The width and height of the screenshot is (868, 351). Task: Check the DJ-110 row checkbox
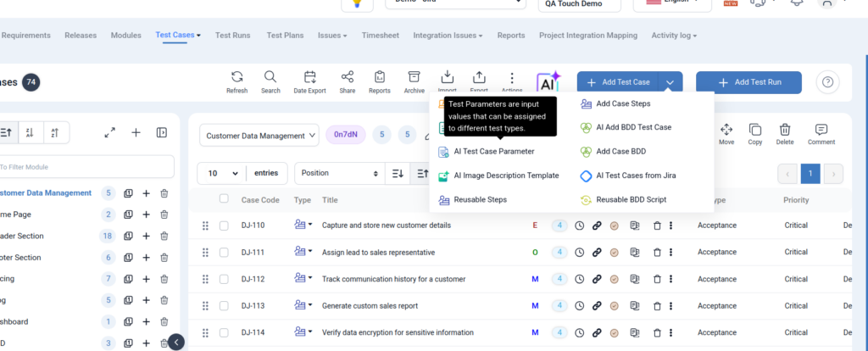click(224, 226)
